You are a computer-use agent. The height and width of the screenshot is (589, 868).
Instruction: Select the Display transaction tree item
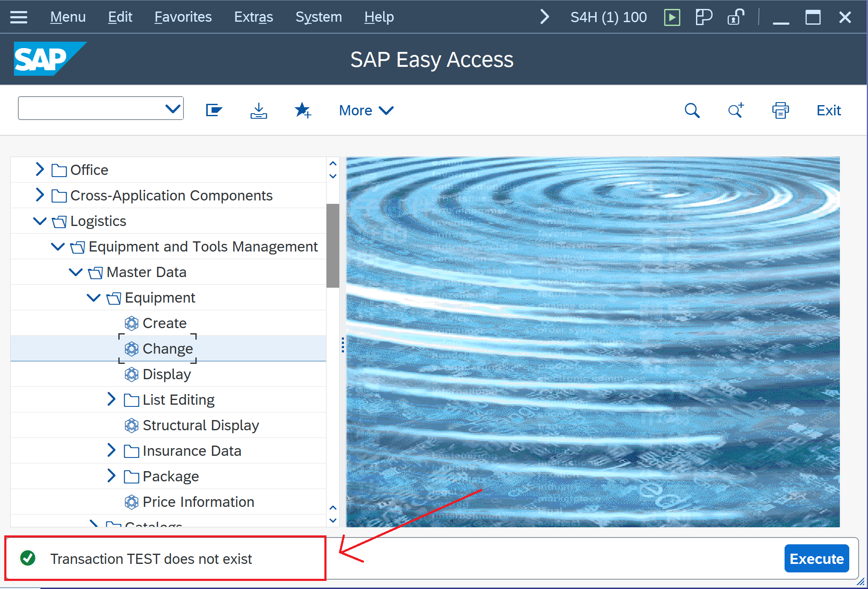(166, 374)
